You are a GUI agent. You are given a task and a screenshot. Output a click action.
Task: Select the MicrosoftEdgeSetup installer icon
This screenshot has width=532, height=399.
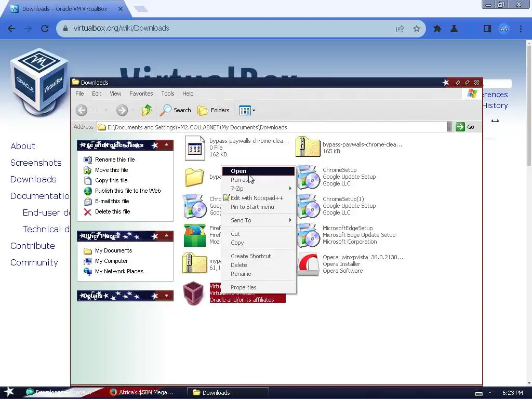tap(308, 235)
